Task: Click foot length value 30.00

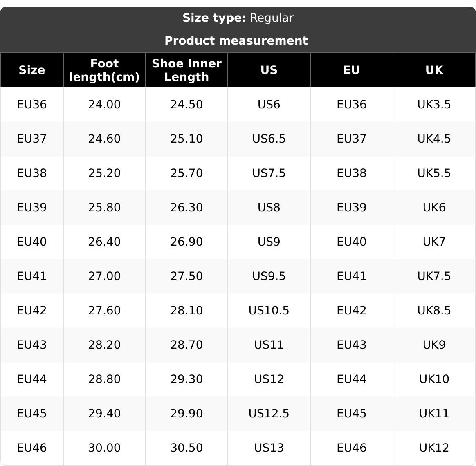Action: [104, 448]
